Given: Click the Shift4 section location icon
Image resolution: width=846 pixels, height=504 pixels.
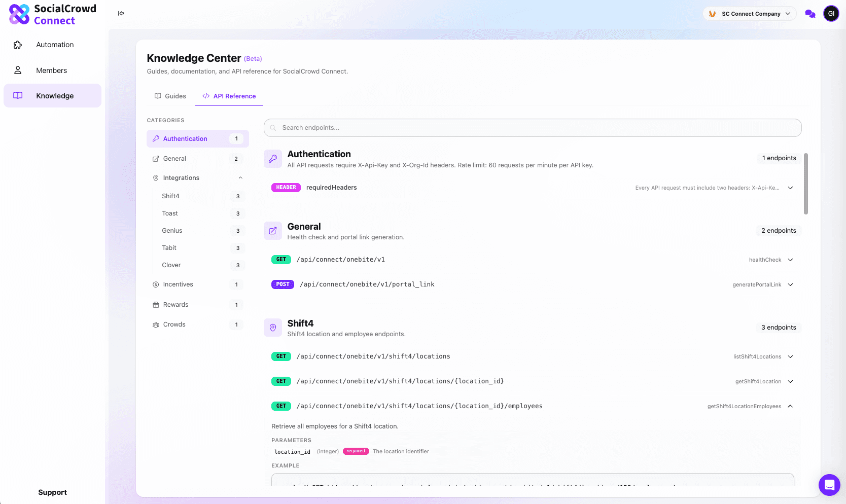Looking at the screenshot, I should (x=273, y=328).
